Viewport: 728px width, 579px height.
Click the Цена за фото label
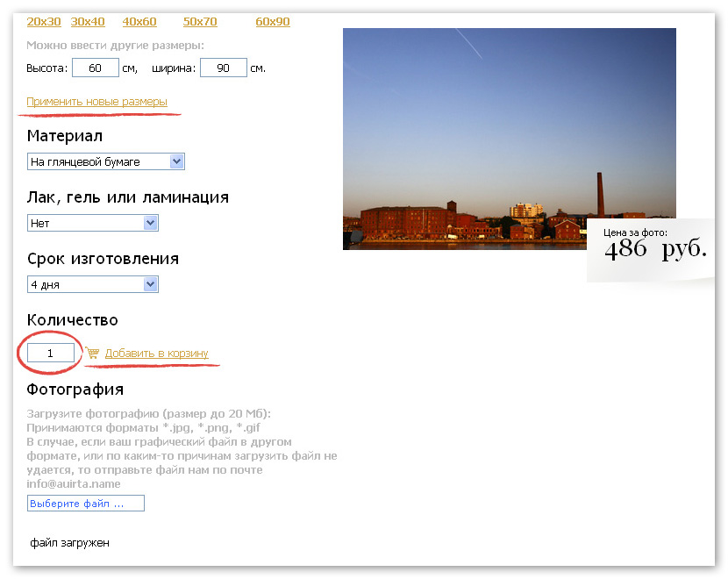pyautogui.click(x=635, y=232)
